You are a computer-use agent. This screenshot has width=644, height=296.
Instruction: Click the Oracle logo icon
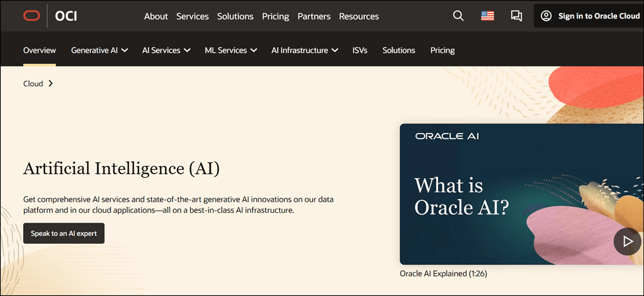point(32,16)
